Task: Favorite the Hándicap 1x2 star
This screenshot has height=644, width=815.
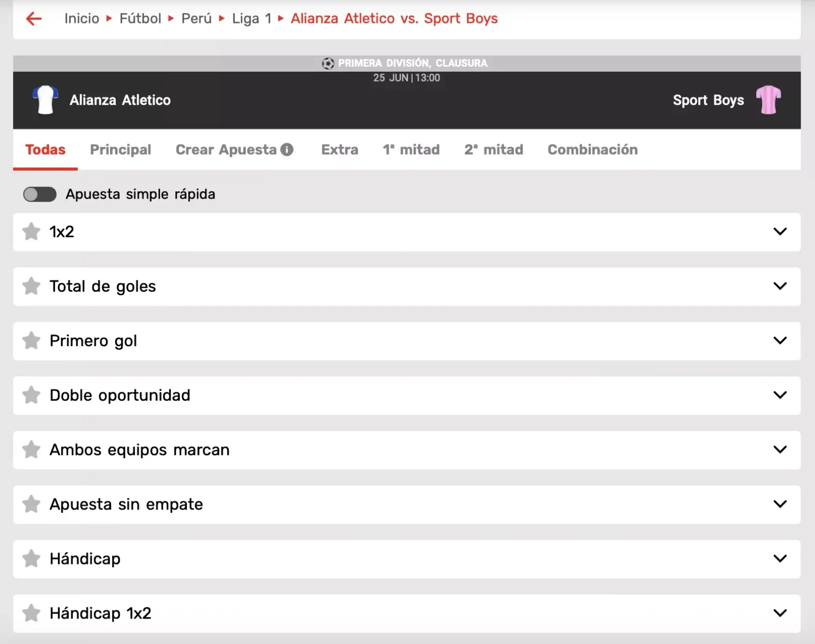Action: point(32,613)
